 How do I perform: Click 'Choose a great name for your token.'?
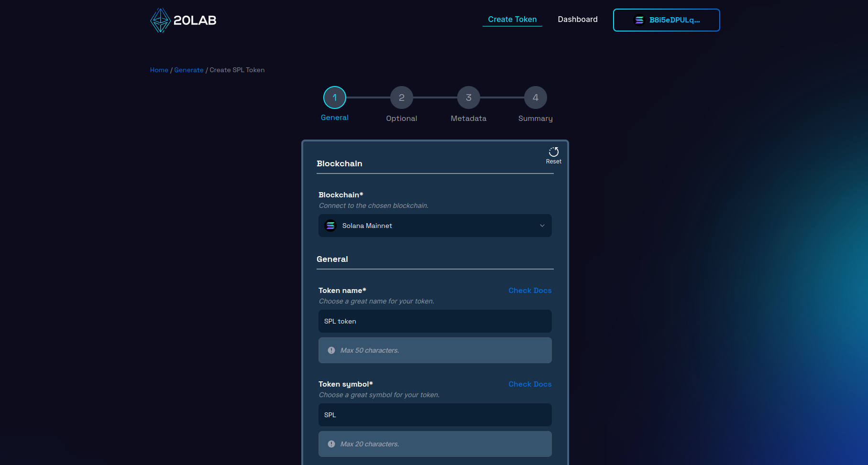click(377, 301)
